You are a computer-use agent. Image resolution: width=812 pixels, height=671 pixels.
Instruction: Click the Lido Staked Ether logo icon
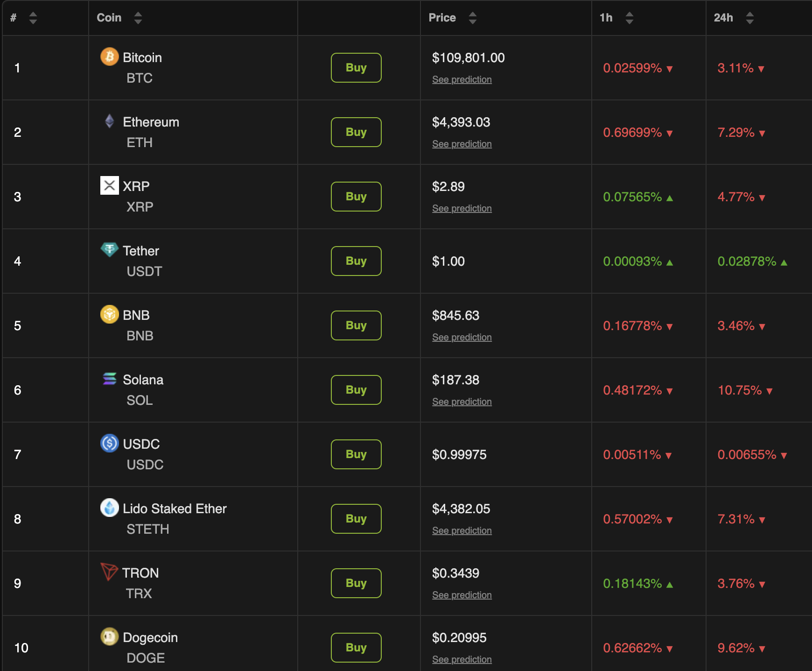(x=109, y=508)
